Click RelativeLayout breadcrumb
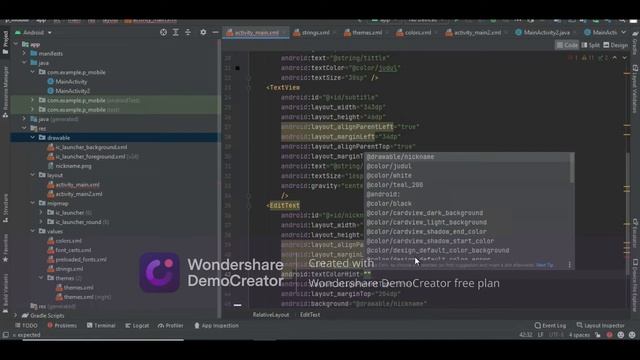The height and width of the screenshot is (360, 640). pyautogui.click(x=271, y=315)
